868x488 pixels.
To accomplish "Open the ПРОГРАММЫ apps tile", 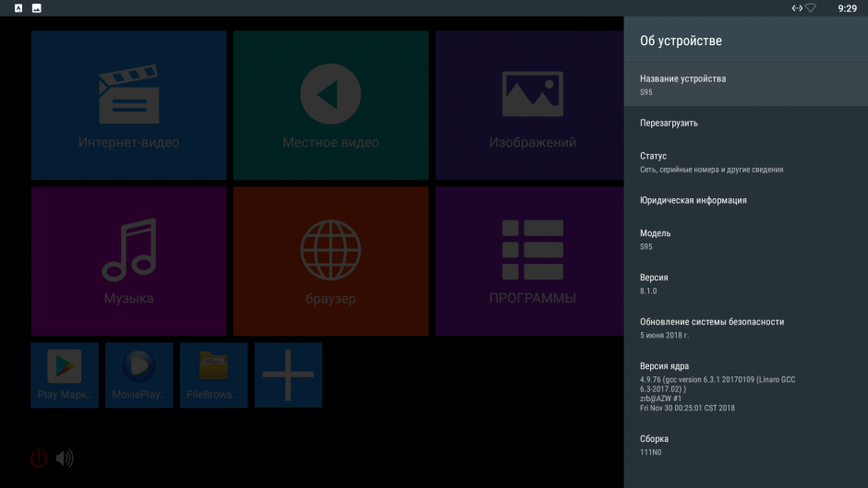I will [x=529, y=261].
